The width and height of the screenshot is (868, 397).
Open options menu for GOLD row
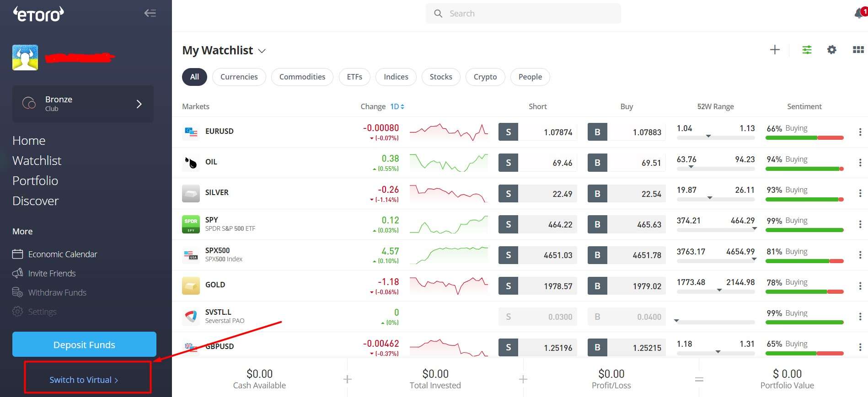860,286
